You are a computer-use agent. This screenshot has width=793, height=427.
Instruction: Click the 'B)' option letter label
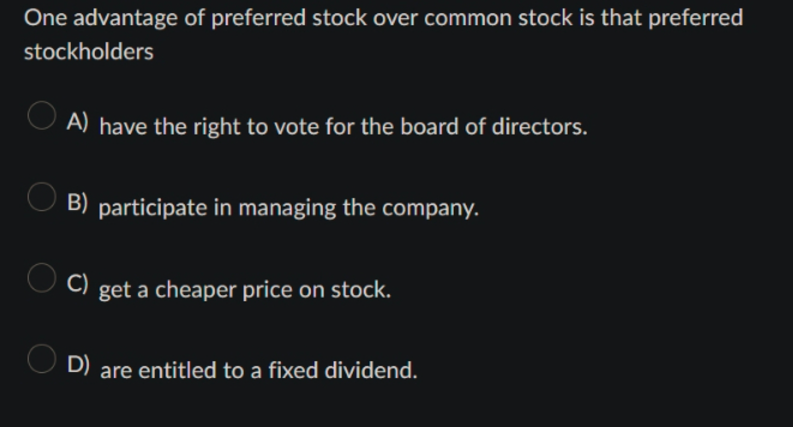(77, 202)
